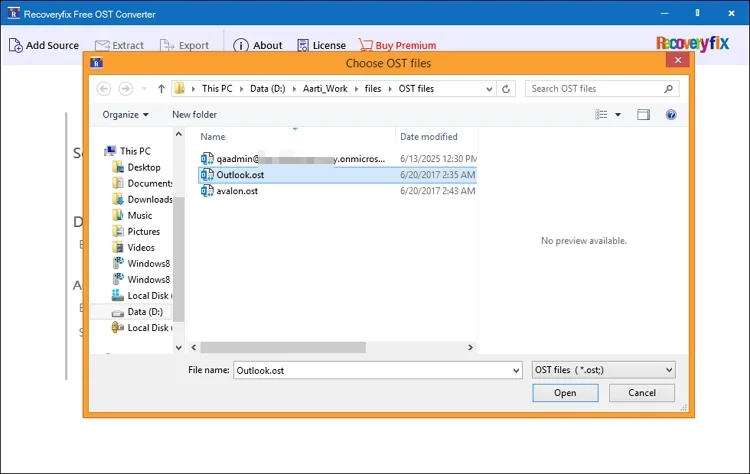Click Buy Premium cart link
Screen dimensions: 750x474
[397, 45]
